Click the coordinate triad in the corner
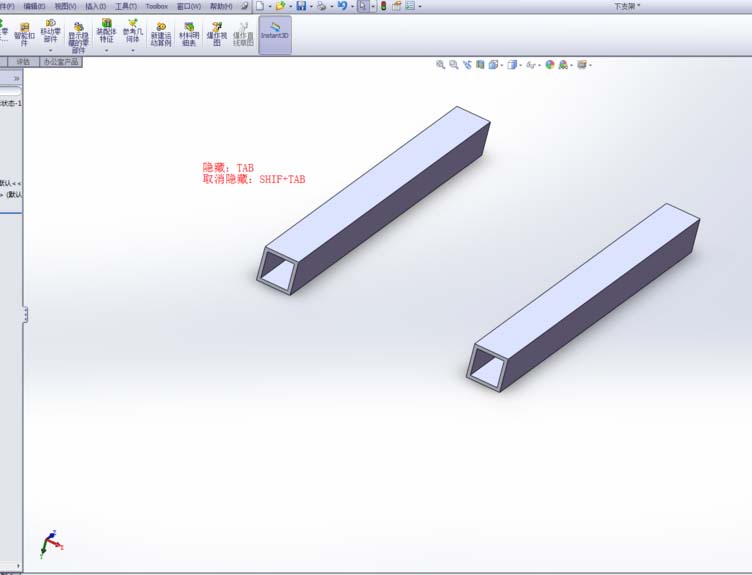Viewport: 752px width, 575px height. click(50, 544)
